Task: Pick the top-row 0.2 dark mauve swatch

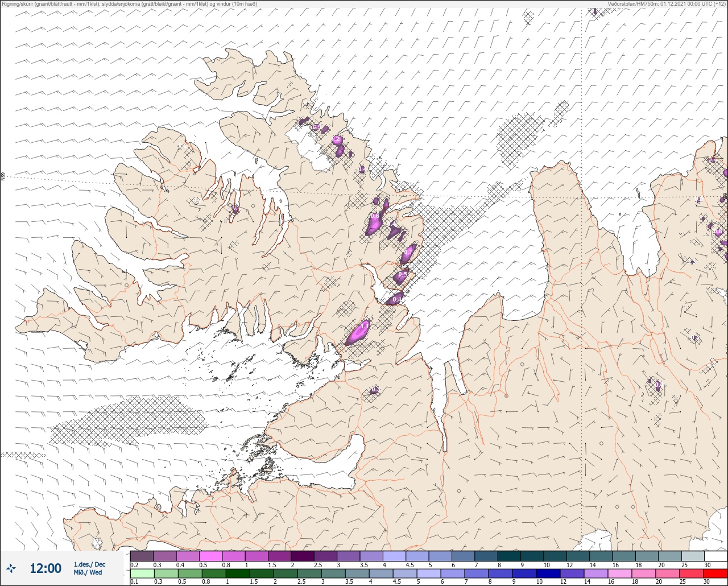Action: point(142,556)
